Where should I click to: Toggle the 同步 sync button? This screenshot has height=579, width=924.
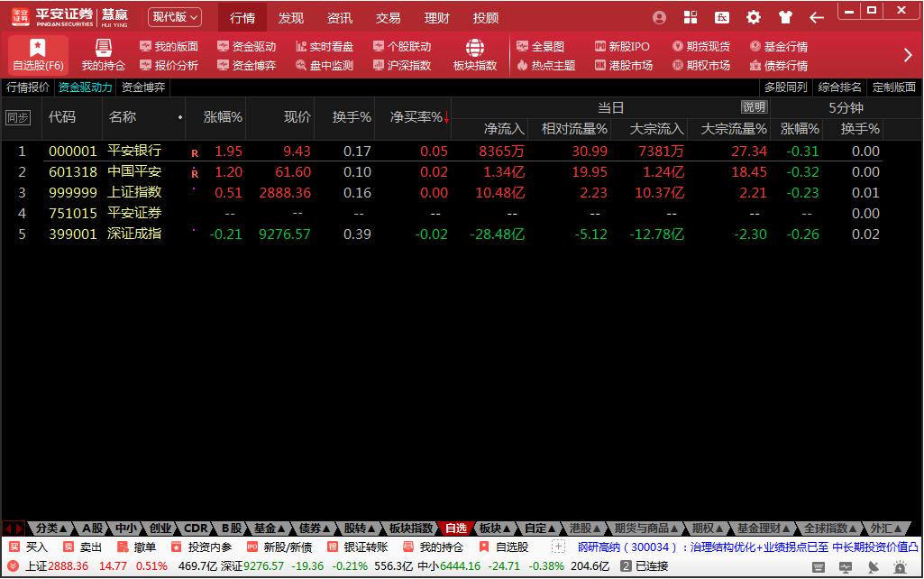pos(18,117)
